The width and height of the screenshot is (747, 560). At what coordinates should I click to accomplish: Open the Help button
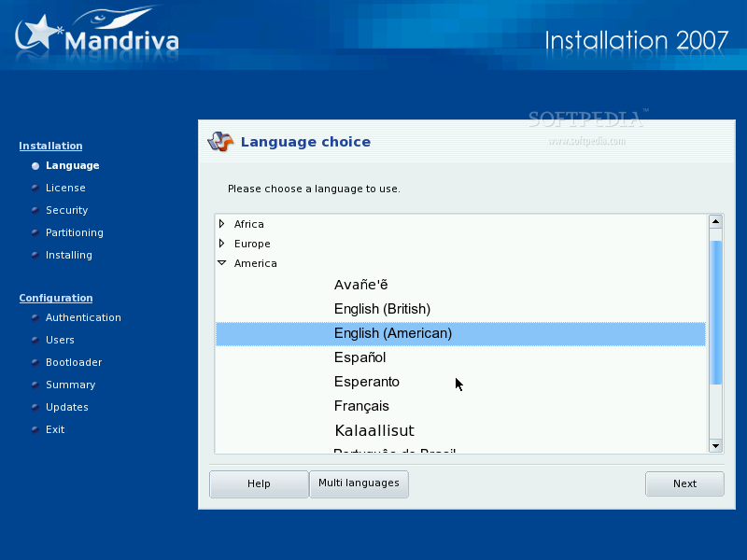tap(259, 483)
